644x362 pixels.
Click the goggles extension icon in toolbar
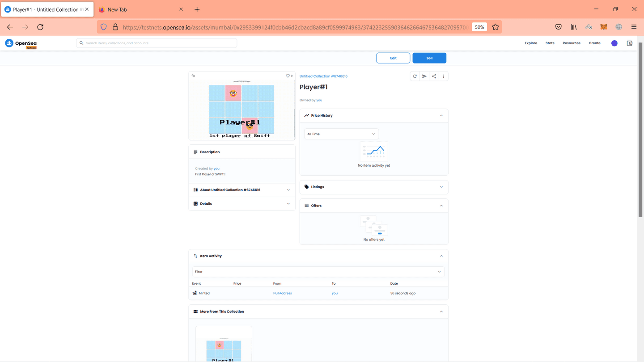589,27
